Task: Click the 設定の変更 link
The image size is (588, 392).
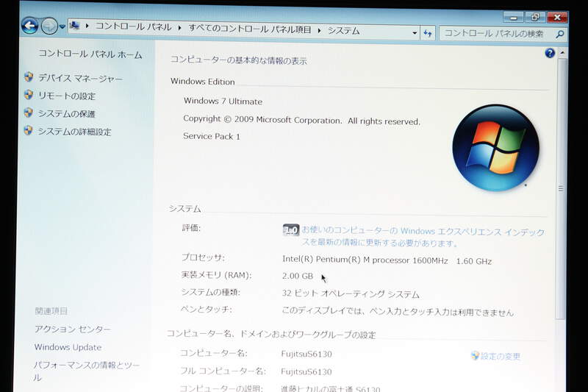Action: coord(501,357)
